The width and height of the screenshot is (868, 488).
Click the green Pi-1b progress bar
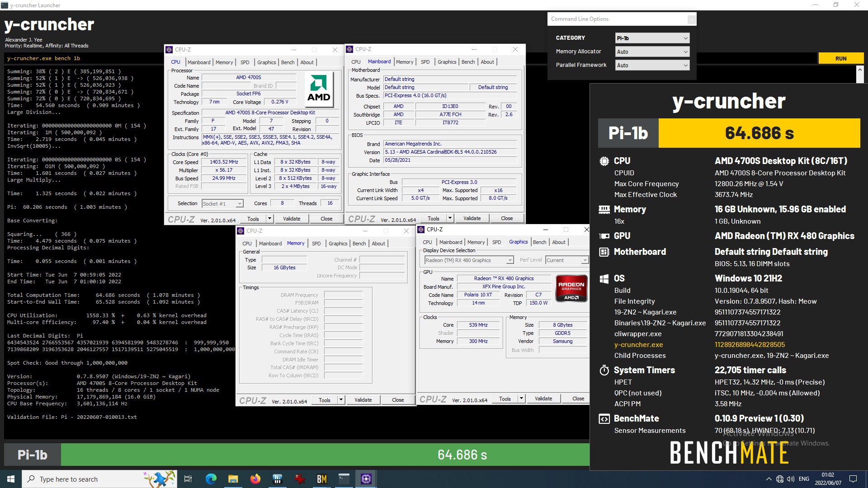[325, 455]
